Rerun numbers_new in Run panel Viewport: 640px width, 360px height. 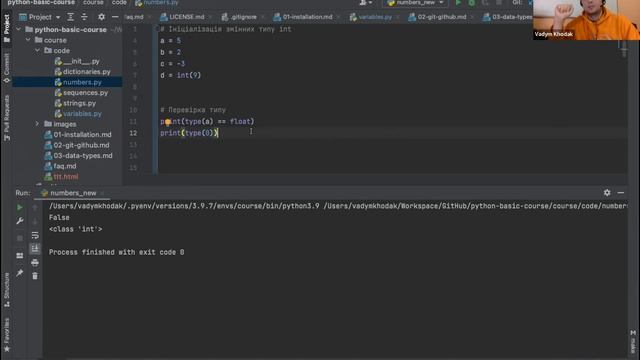click(x=20, y=207)
